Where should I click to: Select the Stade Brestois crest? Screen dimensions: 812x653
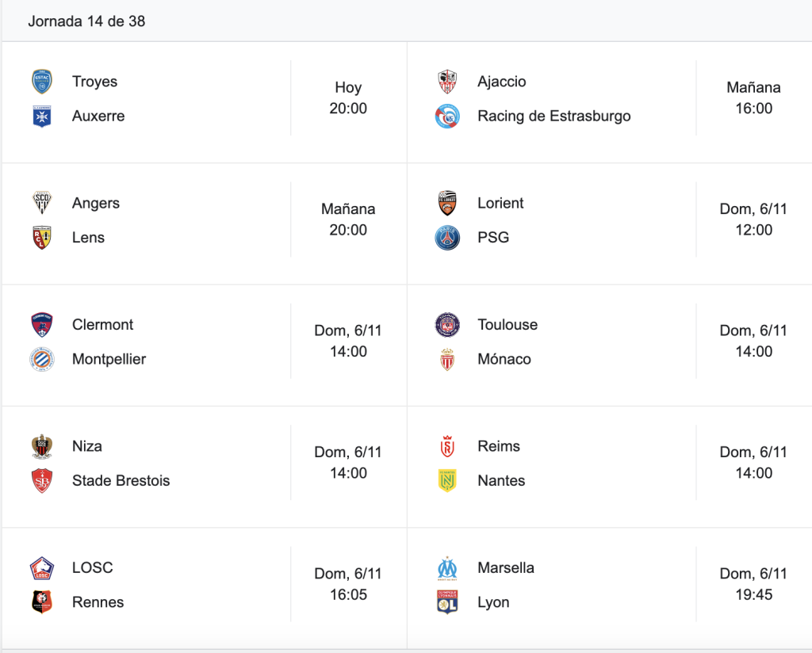42,481
